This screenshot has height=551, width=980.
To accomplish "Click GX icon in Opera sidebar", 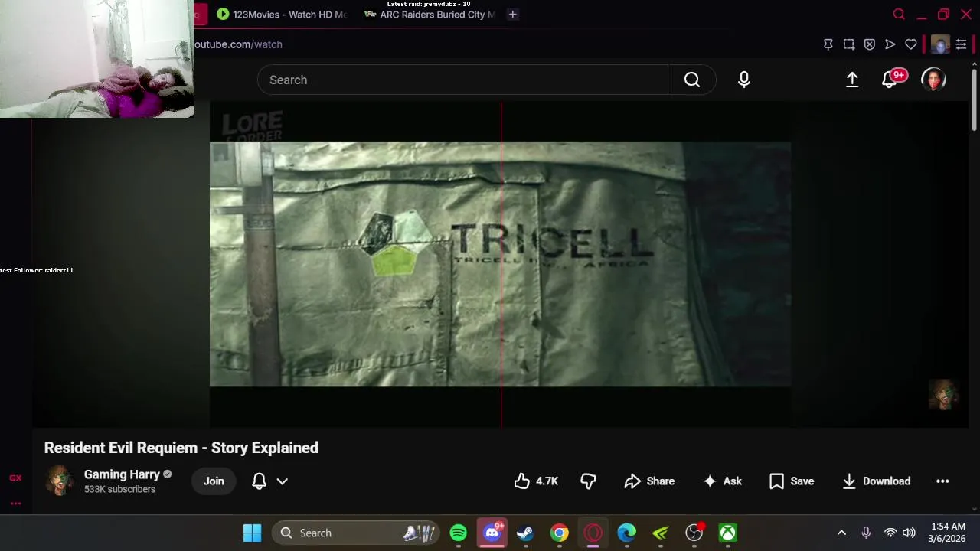I will click(15, 478).
